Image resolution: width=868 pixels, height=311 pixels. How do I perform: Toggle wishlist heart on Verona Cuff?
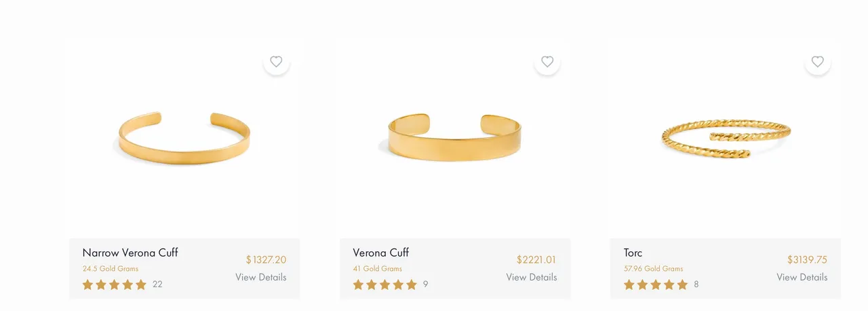pos(547,62)
